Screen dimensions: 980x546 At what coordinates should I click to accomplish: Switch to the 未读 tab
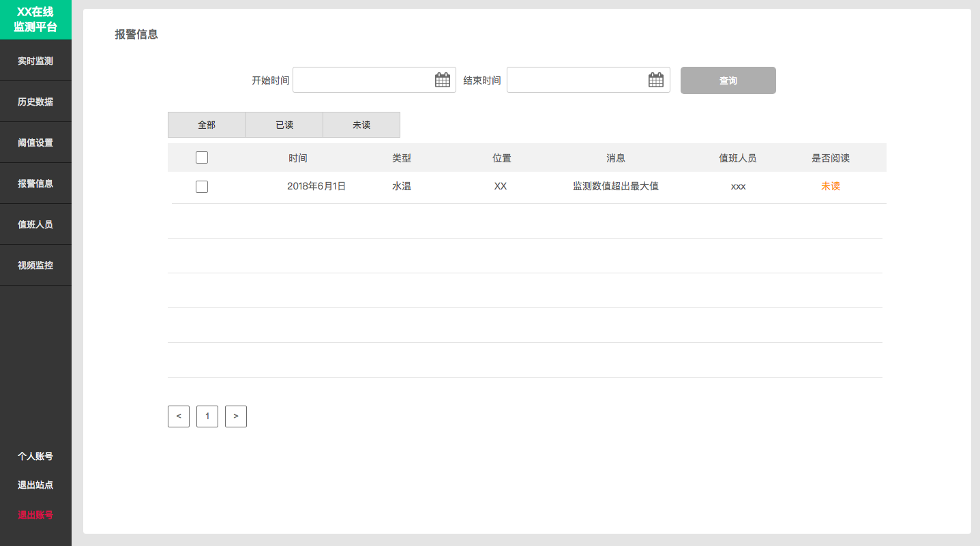point(361,125)
